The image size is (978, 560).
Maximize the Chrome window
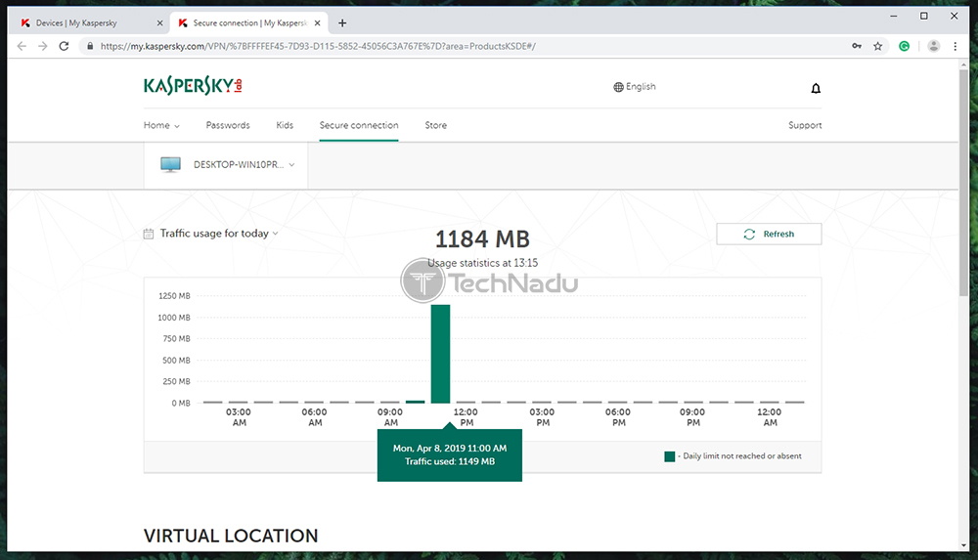pyautogui.click(x=924, y=17)
